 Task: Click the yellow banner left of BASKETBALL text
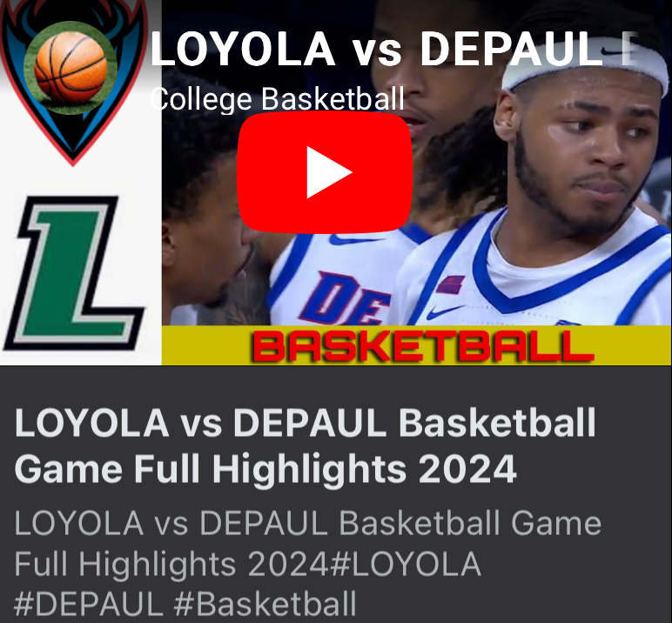point(206,345)
